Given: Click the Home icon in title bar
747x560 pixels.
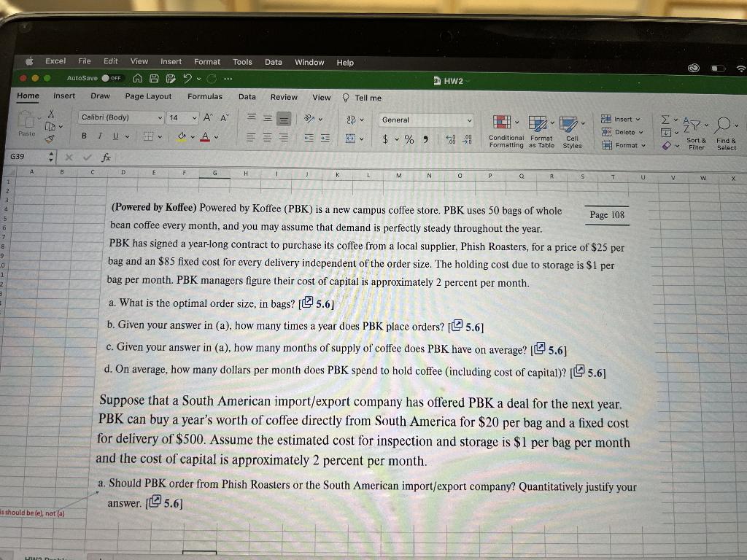Looking at the screenshot, I should point(138,78).
